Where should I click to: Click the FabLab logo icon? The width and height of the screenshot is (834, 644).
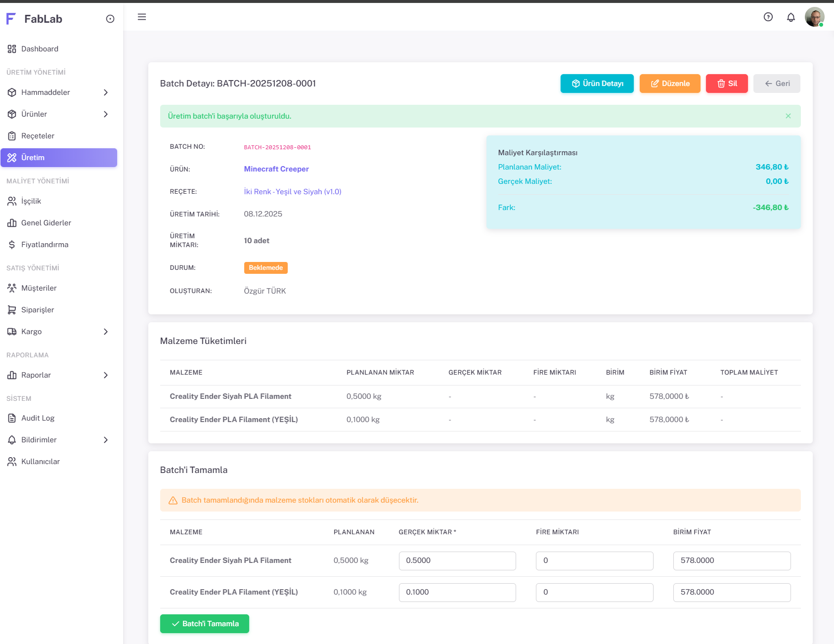(11, 19)
